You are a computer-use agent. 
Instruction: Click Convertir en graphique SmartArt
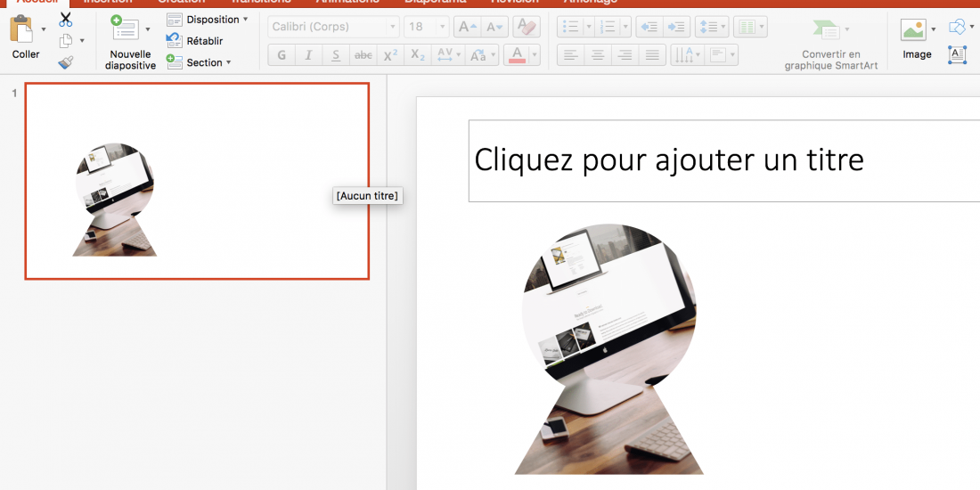(830, 60)
